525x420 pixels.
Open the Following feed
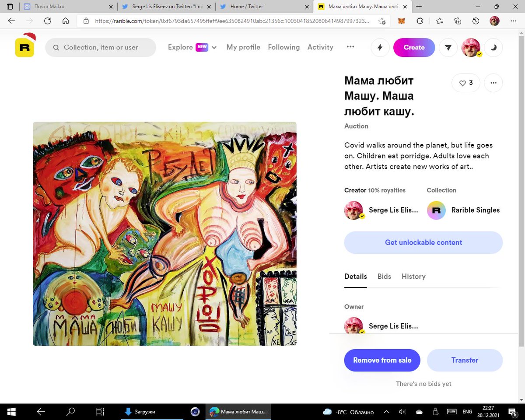coord(284,47)
